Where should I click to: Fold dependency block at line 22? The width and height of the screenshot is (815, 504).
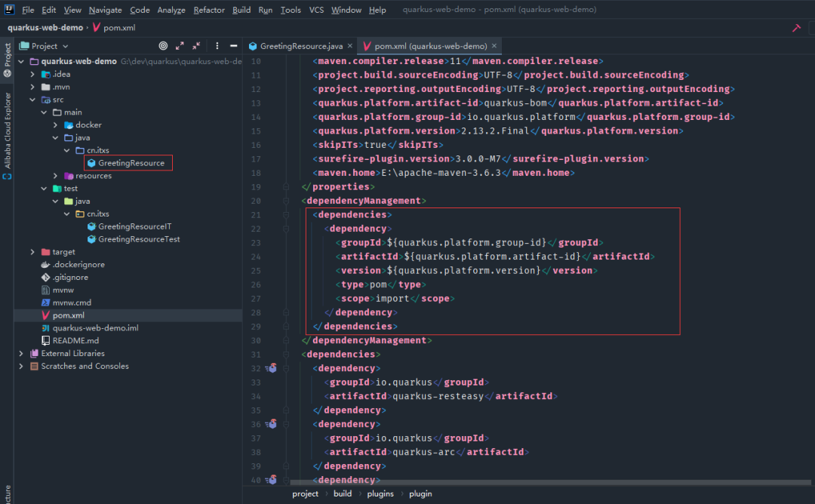click(286, 229)
